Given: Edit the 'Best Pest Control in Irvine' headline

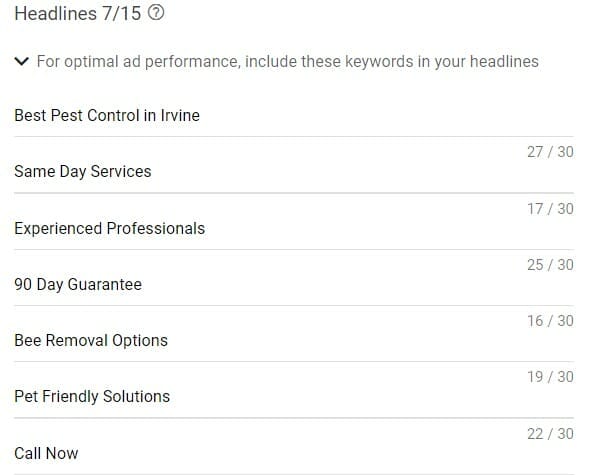Looking at the screenshot, I should click(x=294, y=115).
